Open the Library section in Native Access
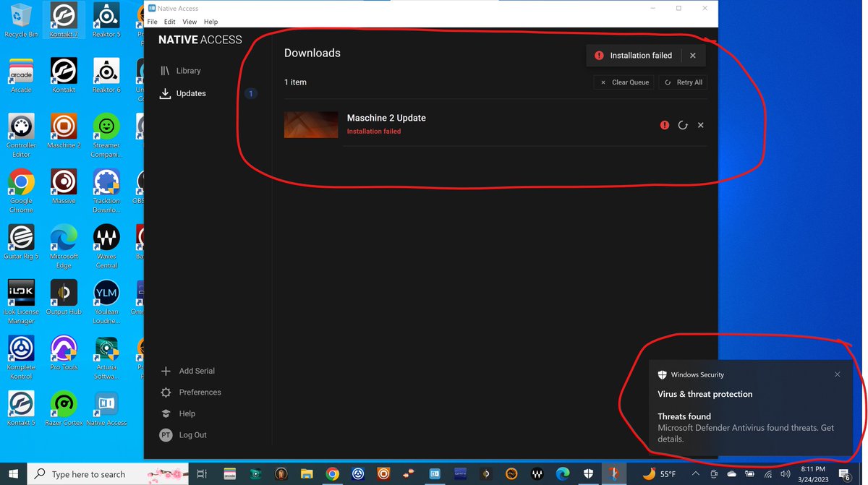 (181, 71)
